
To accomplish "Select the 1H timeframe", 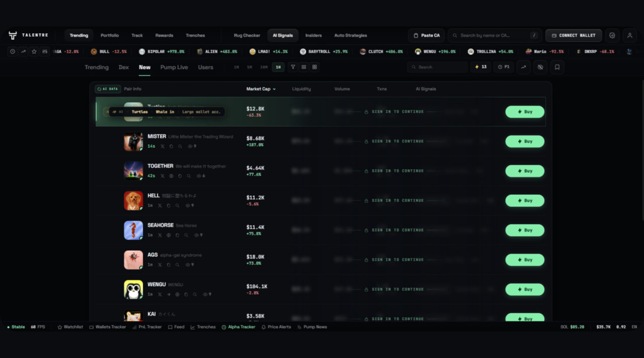I will pyautogui.click(x=278, y=67).
